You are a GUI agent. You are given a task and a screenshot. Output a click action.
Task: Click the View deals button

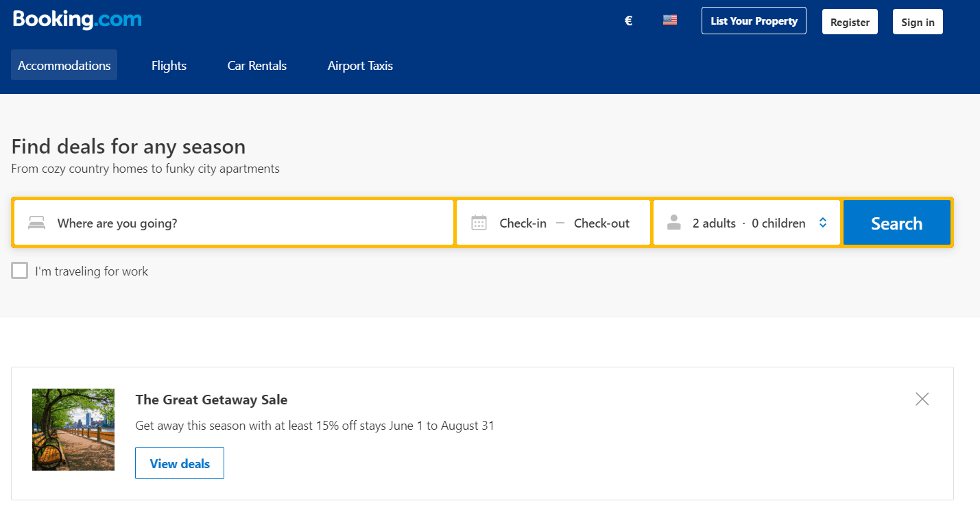(x=180, y=463)
